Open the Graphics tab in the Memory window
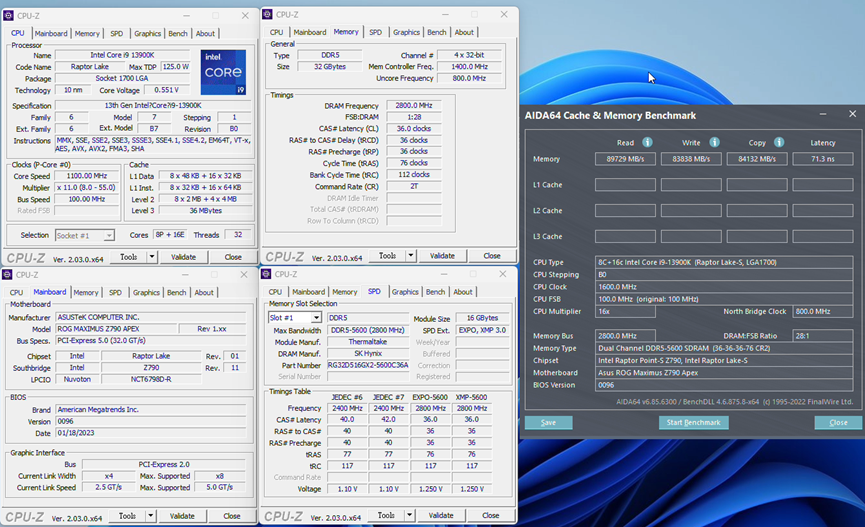The height and width of the screenshot is (527, 865). coord(407,33)
